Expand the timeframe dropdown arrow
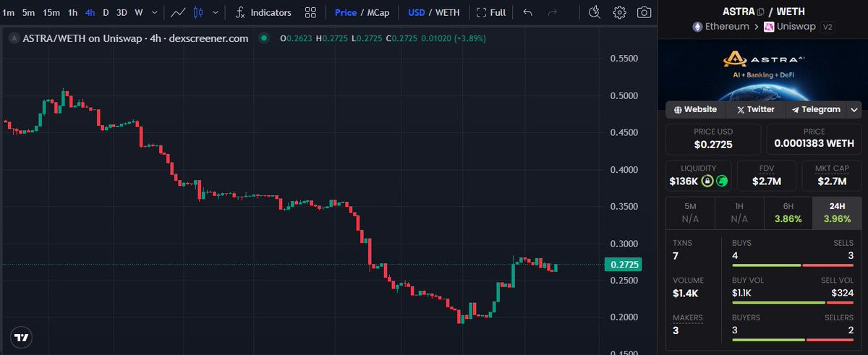868x355 pixels. (x=154, y=12)
